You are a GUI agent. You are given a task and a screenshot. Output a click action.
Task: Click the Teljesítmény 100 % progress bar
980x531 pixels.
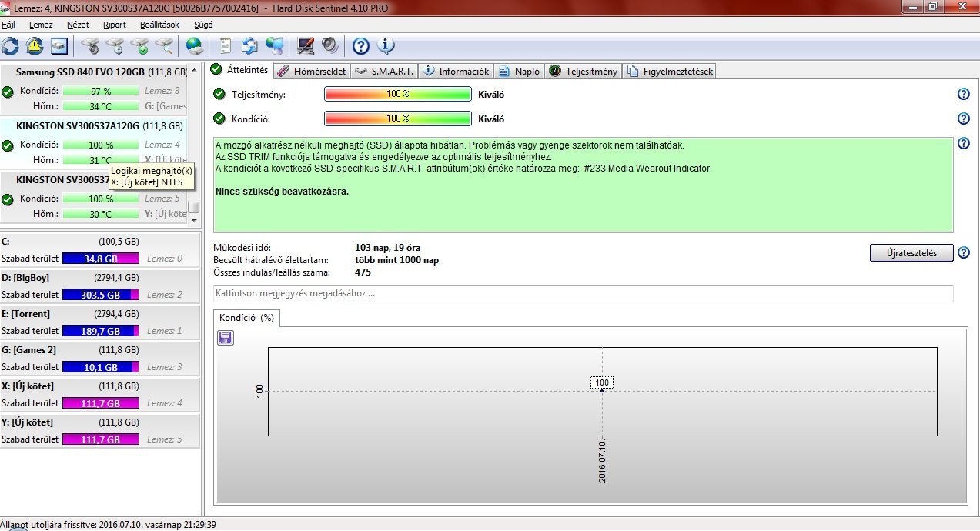point(397,94)
